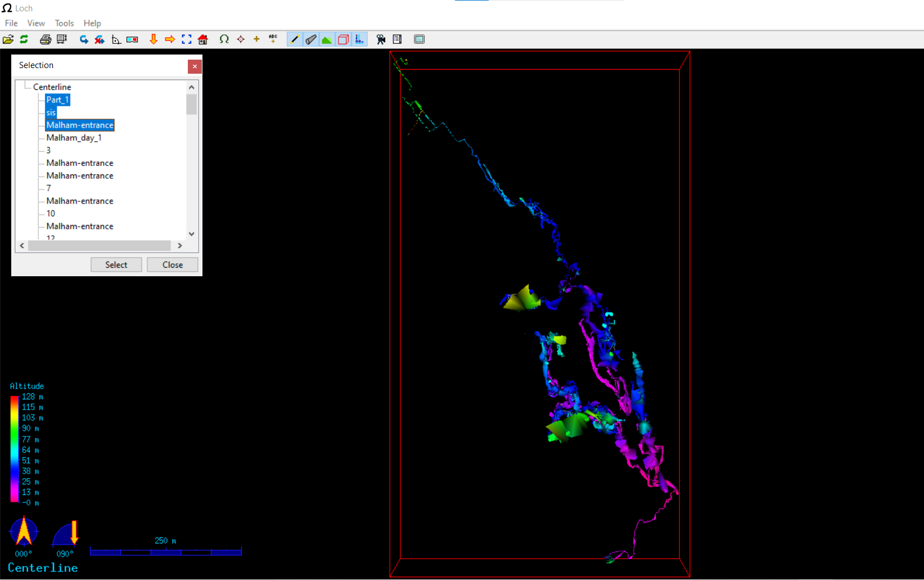Viewport: 924px width, 580px height.
Task: Open the Tools menu
Action: 64,23
